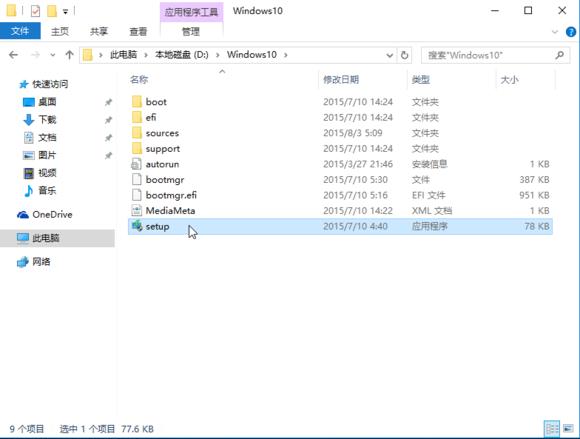
Task: Select the setup application icon
Action: [x=137, y=226]
